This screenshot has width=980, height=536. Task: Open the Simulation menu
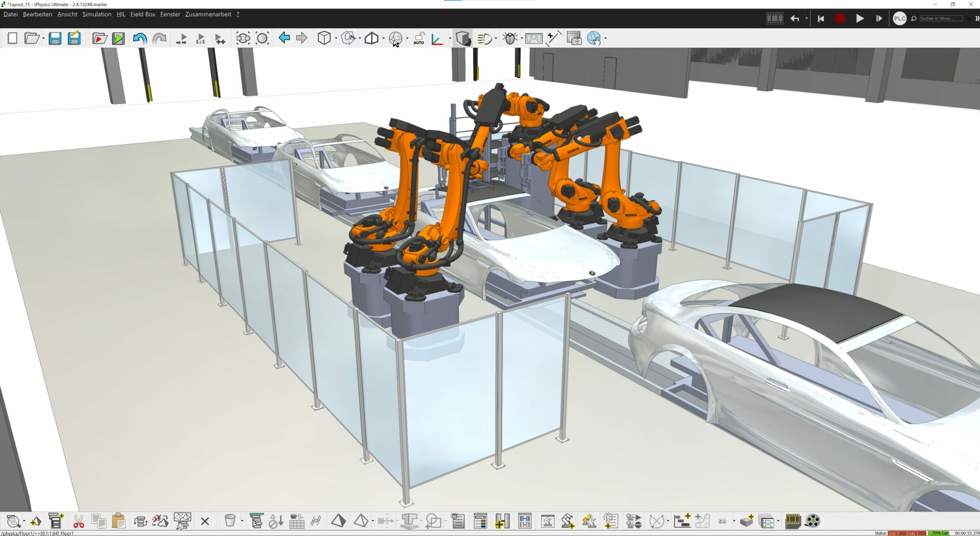(x=96, y=14)
